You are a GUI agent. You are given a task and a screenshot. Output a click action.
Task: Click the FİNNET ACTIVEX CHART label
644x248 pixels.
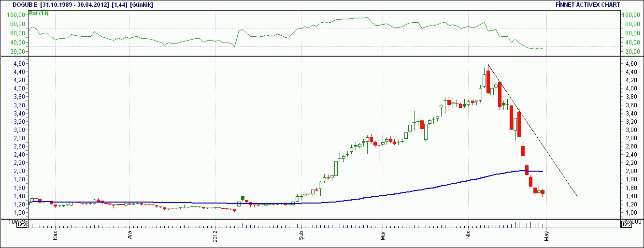[x=588, y=4]
